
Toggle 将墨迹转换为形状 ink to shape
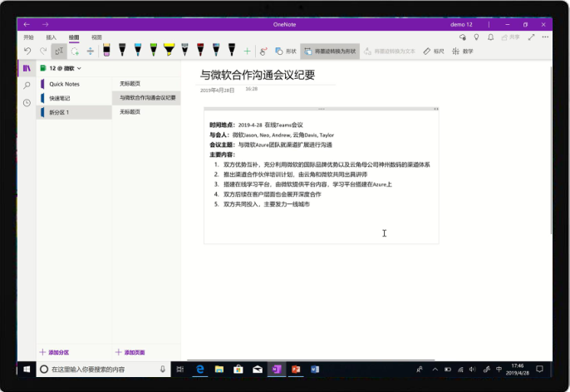pos(330,51)
